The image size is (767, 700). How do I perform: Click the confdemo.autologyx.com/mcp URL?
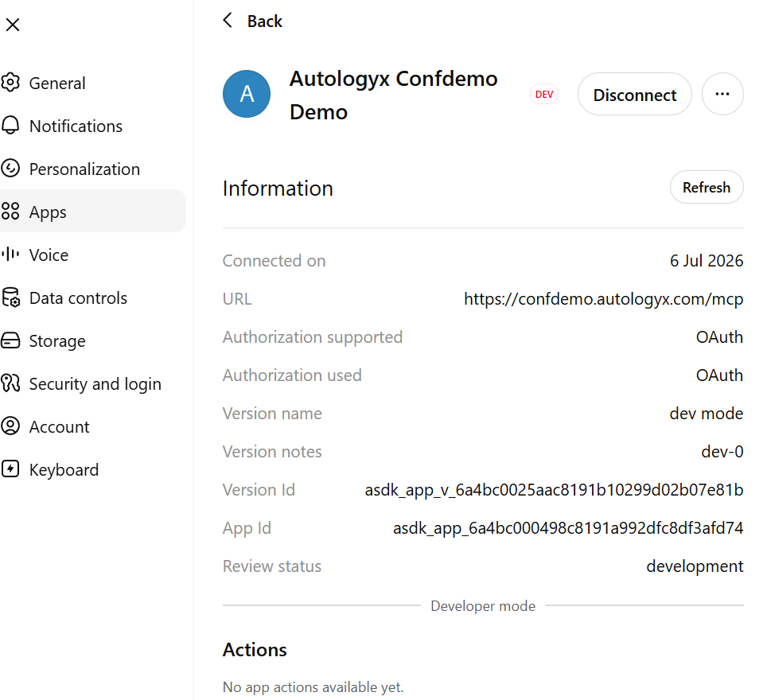point(603,299)
